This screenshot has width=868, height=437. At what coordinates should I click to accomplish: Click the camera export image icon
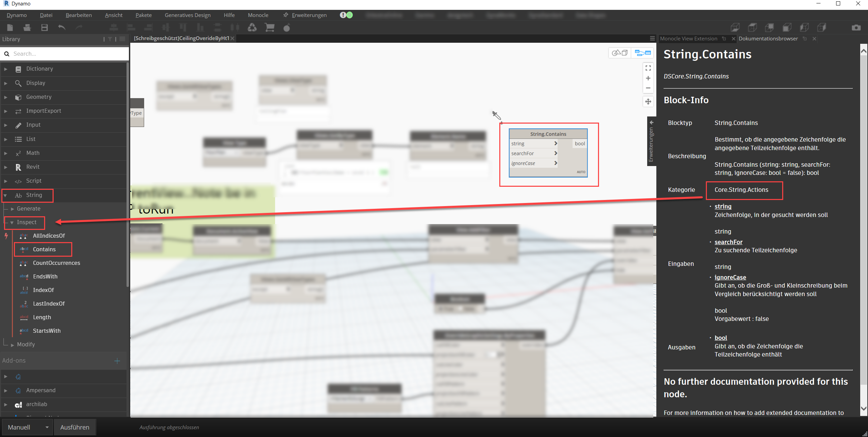point(856,28)
